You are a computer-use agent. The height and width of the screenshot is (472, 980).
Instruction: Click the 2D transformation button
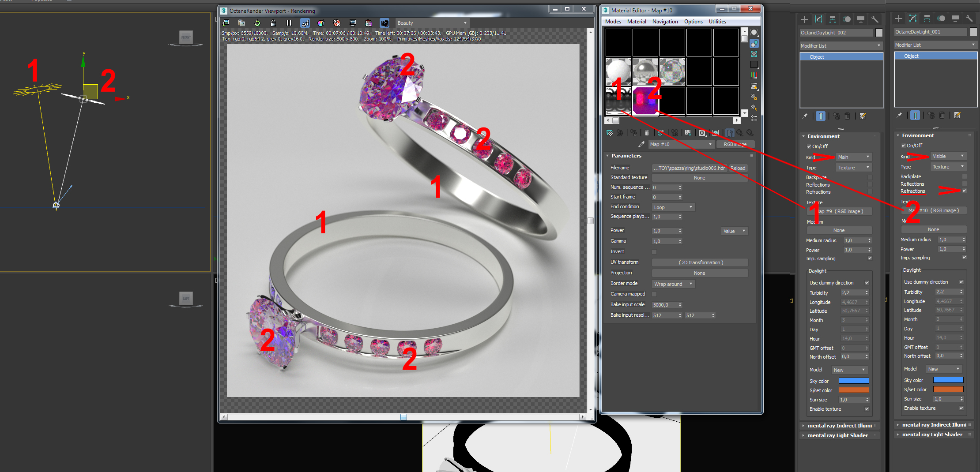pos(700,262)
